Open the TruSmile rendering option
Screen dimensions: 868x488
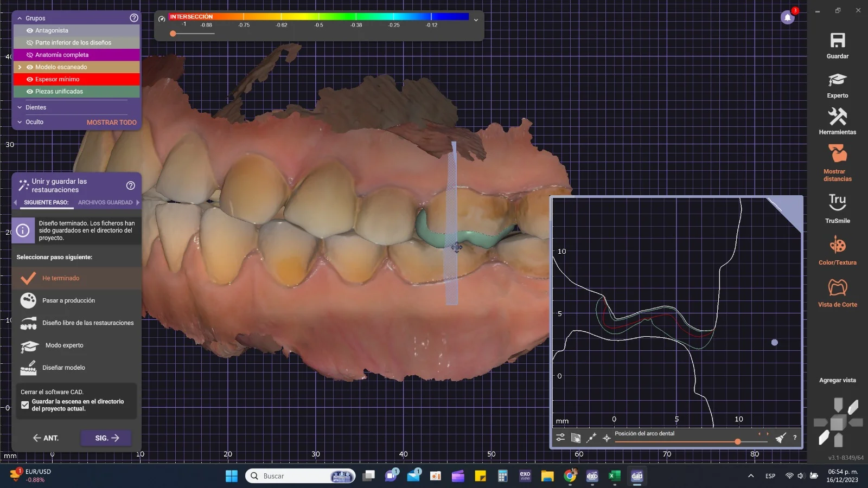click(x=837, y=202)
